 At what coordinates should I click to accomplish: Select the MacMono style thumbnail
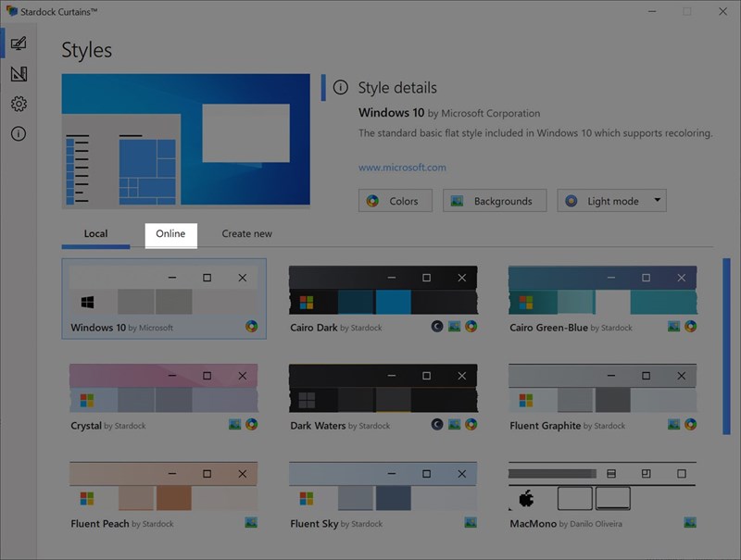(603, 486)
